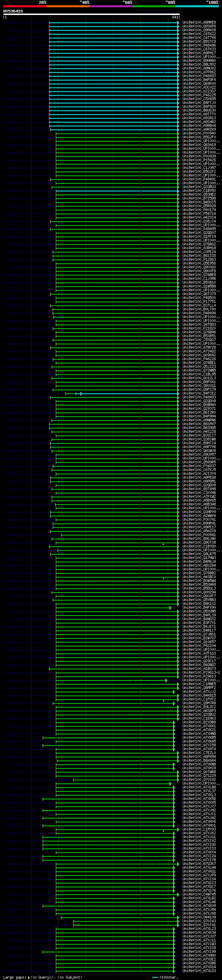
Task: Click hit label UniRef100_C1FHT2
Action: click(x=199, y=699)
